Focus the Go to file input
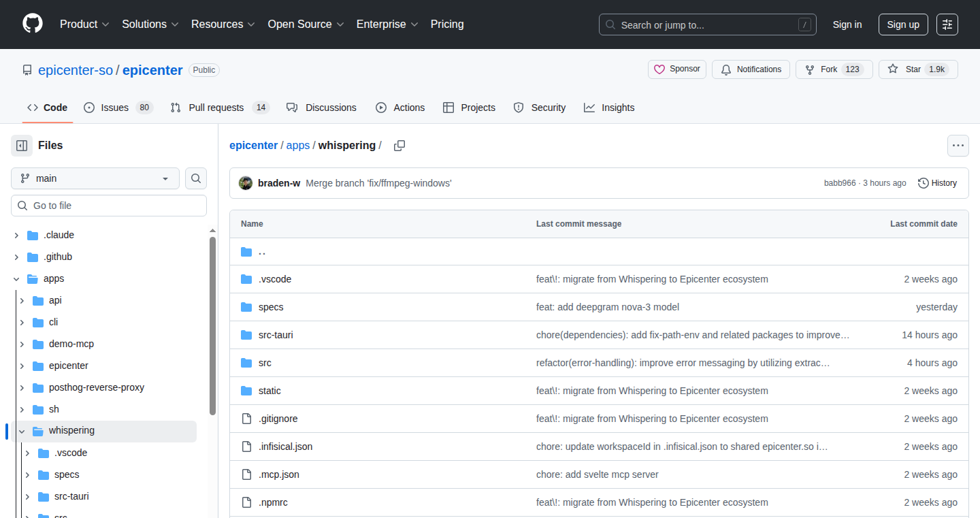The width and height of the screenshot is (980, 518). [x=109, y=206]
